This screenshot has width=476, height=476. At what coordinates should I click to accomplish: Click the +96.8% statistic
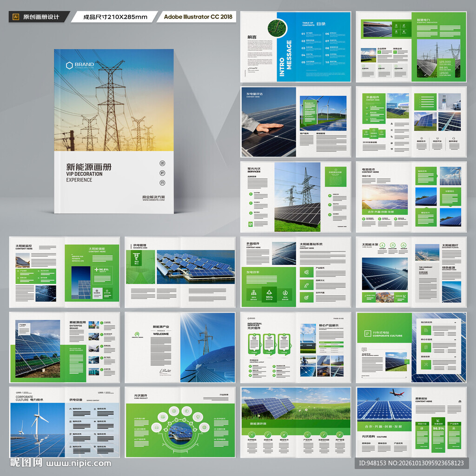tap(101, 269)
